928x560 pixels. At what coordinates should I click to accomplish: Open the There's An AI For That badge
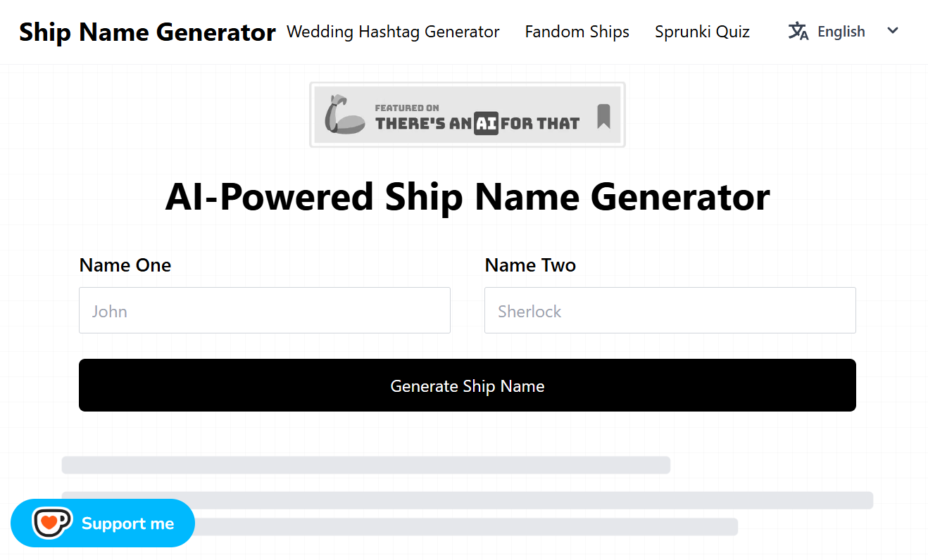tap(467, 114)
